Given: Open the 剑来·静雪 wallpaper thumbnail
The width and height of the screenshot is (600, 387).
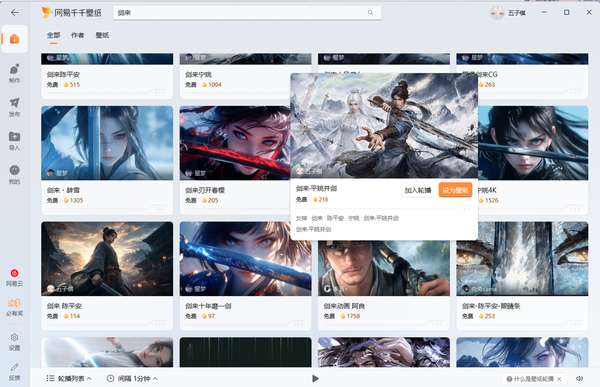Looking at the screenshot, I should (107, 143).
